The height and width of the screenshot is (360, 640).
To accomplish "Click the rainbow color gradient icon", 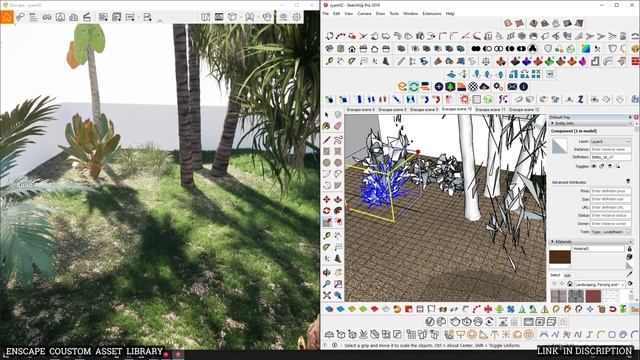I will pyautogui.click(x=586, y=49).
